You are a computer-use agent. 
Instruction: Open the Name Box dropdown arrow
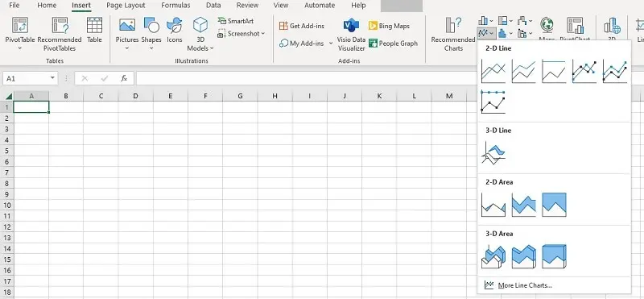tap(52, 78)
